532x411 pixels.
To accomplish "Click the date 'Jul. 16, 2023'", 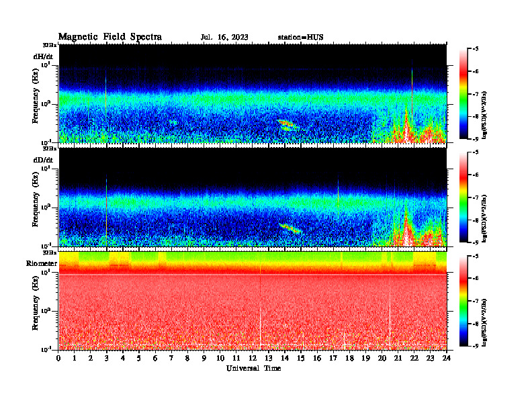I will pyautogui.click(x=224, y=37).
